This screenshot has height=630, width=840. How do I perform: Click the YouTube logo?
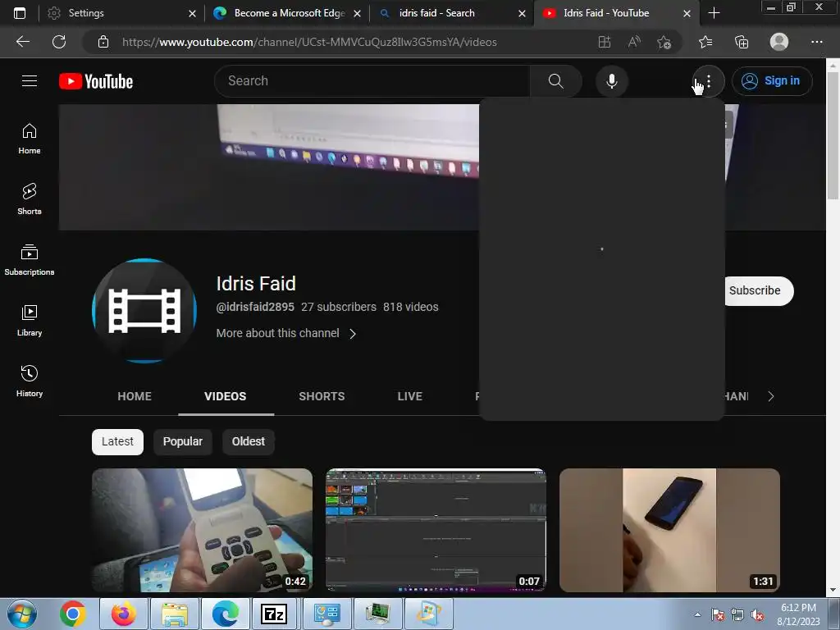pos(96,81)
